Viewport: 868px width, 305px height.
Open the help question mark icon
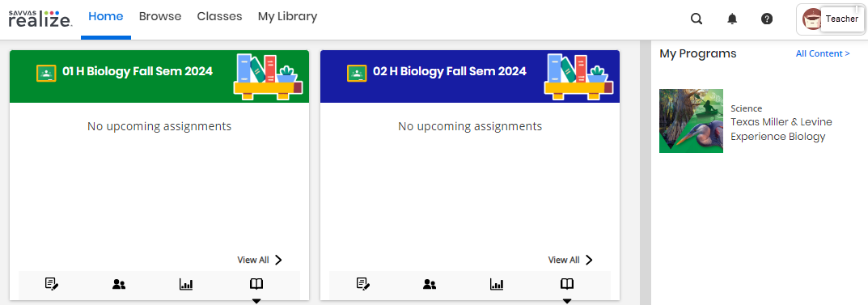tap(767, 19)
